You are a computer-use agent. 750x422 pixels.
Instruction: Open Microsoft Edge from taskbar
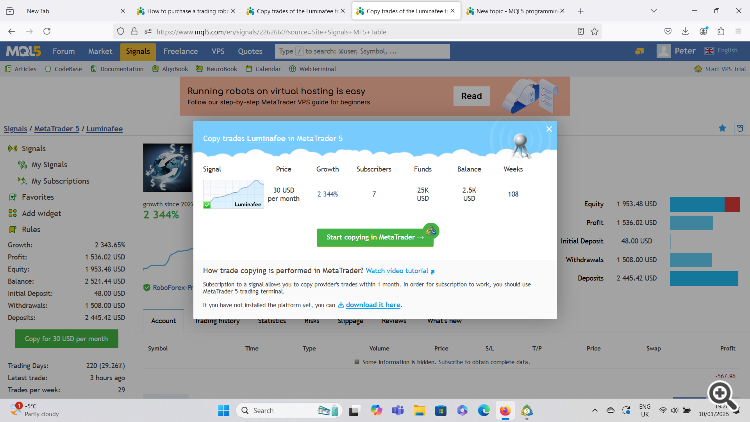click(x=484, y=411)
